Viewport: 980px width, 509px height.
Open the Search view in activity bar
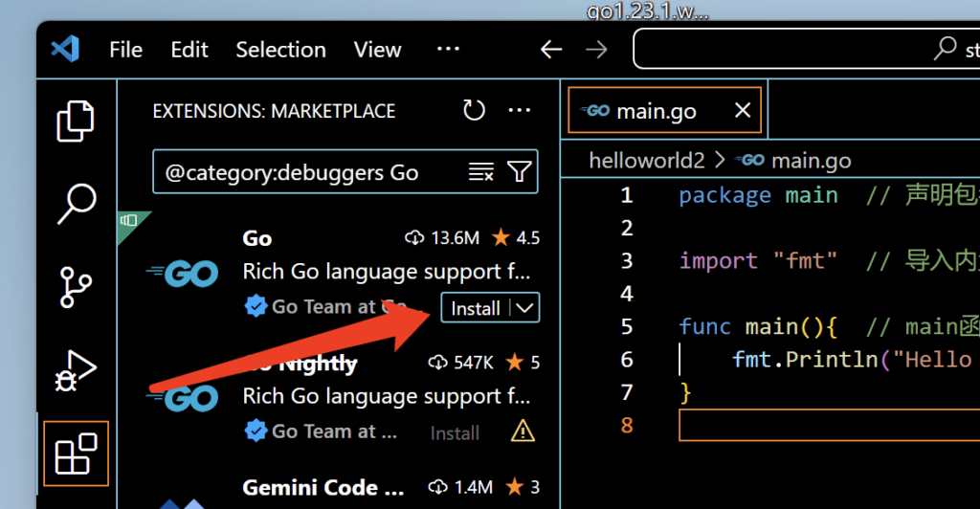coord(77,204)
